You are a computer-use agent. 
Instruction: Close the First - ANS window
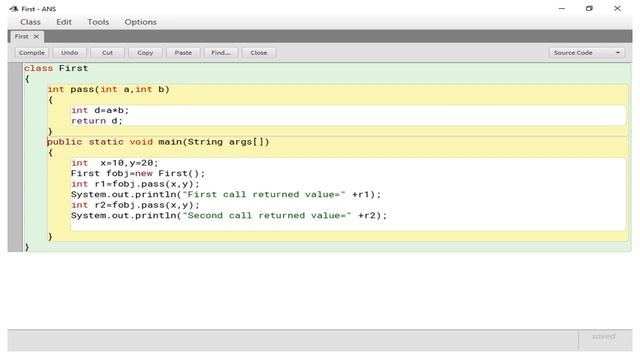click(x=617, y=8)
